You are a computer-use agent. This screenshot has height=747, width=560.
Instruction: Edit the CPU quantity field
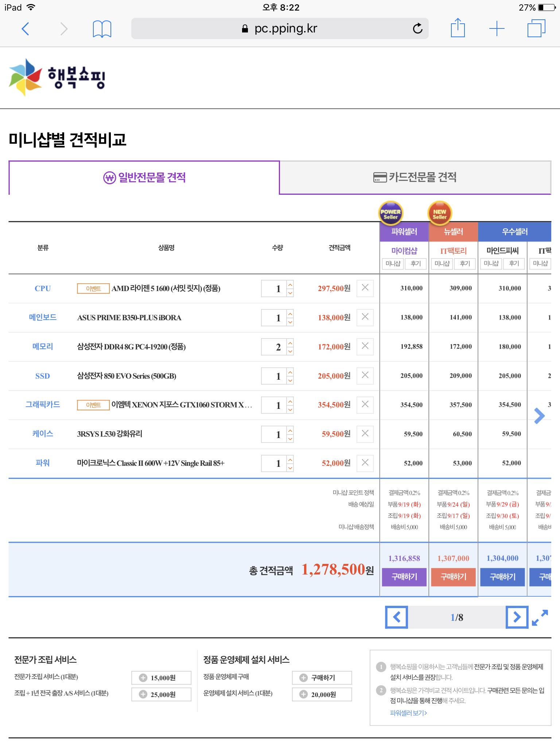point(274,289)
